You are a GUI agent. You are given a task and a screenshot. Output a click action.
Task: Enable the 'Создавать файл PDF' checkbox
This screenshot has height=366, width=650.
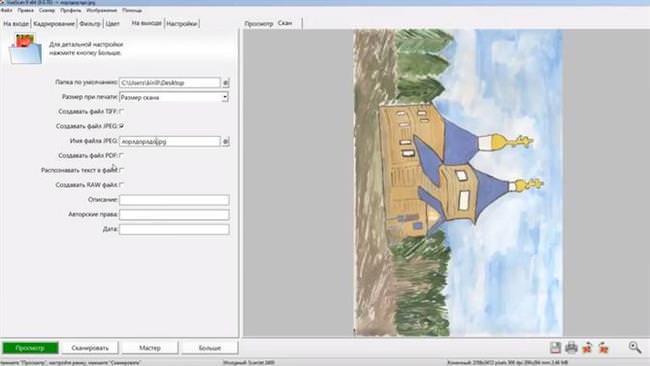coord(121,155)
